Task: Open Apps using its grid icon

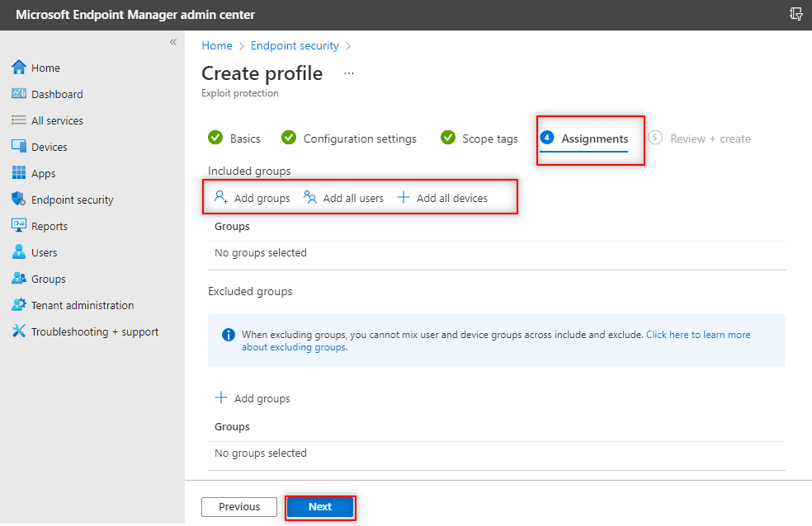Action: pyautogui.click(x=19, y=173)
